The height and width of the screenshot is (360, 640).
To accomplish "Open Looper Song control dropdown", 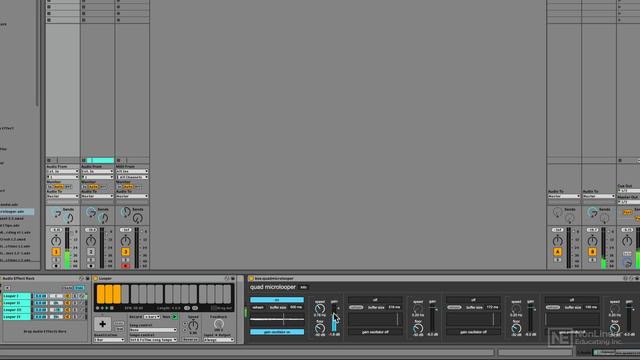I will [x=153, y=330].
